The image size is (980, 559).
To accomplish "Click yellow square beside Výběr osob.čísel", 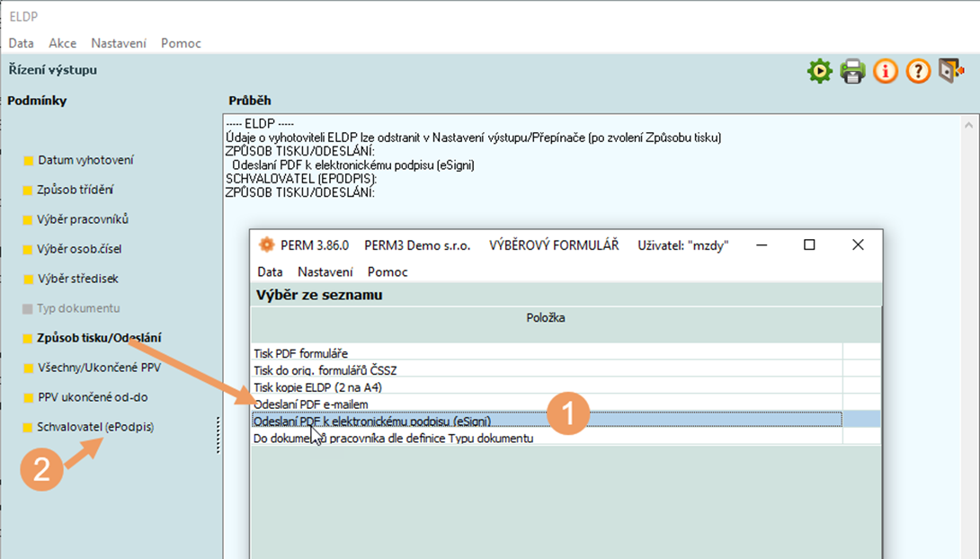I will (28, 249).
